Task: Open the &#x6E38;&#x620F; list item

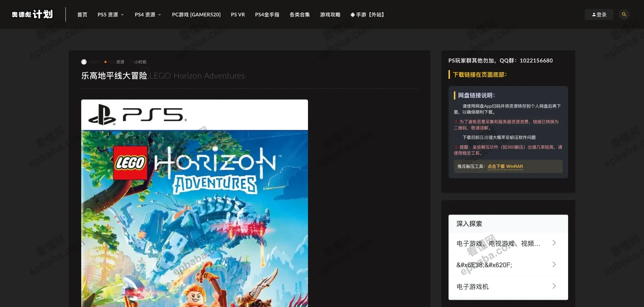Action: pyautogui.click(x=508, y=265)
